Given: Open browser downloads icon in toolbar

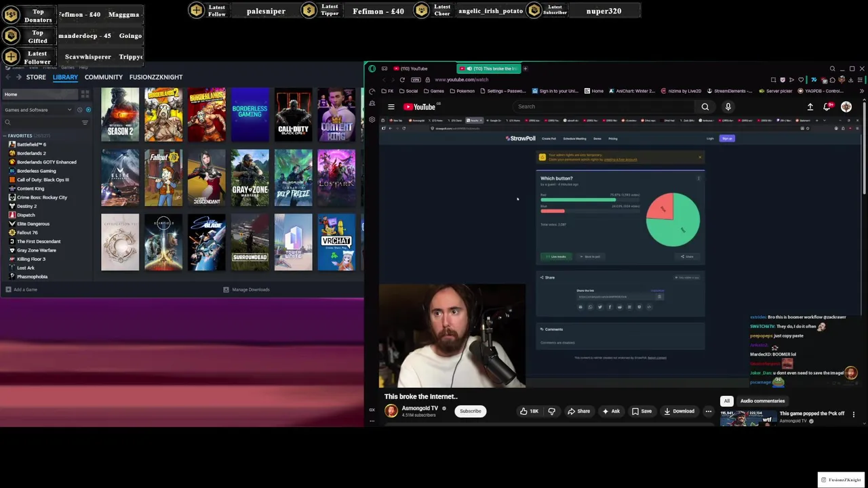Looking at the screenshot, I should [x=850, y=80].
